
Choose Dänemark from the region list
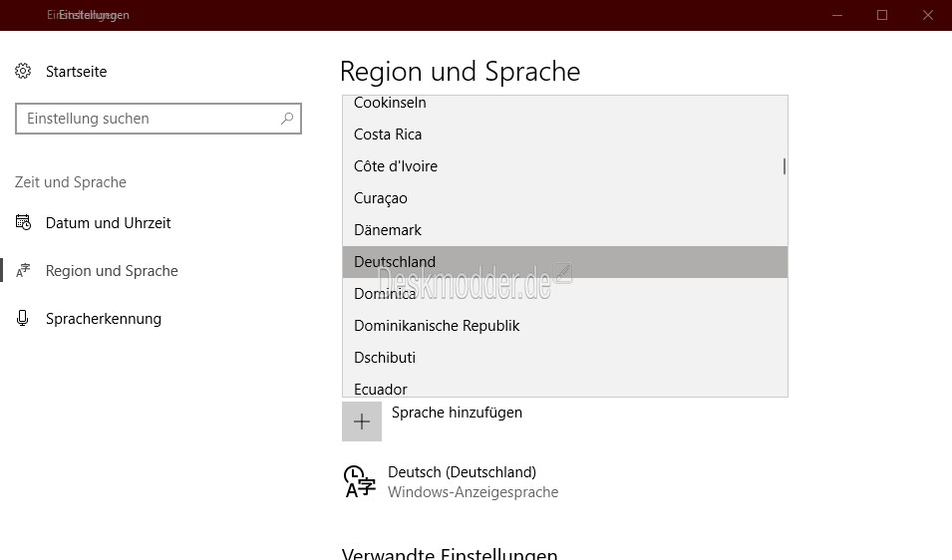pyautogui.click(x=564, y=230)
